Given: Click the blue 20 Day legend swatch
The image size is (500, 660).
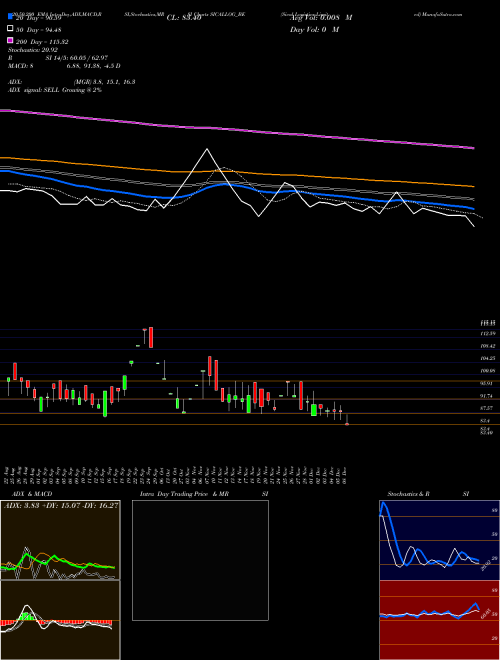Looking at the screenshot, I should tap(10, 17).
